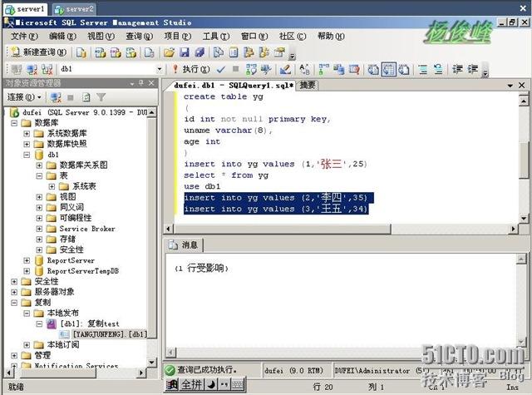Screen dimensions: 532x395
Task: Select the ReportServerTempDB database
Action: pyautogui.click(x=83, y=271)
